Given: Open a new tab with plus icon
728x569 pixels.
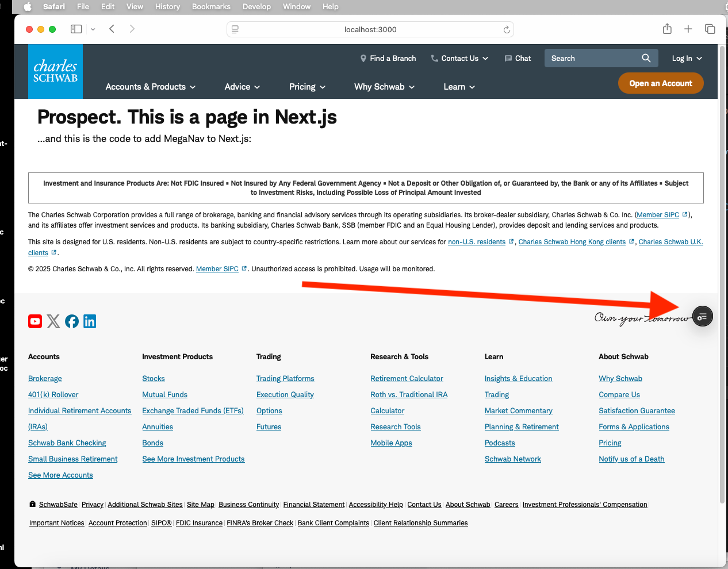Looking at the screenshot, I should 688,29.
